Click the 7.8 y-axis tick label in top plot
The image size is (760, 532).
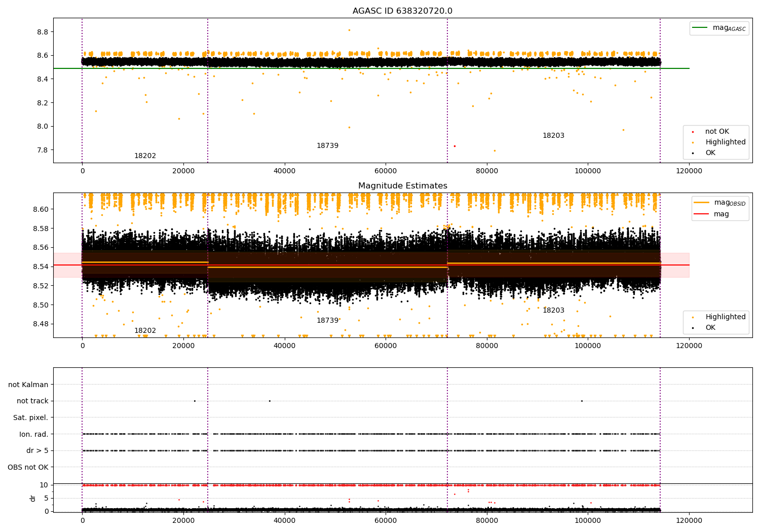[x=43, y=150]
